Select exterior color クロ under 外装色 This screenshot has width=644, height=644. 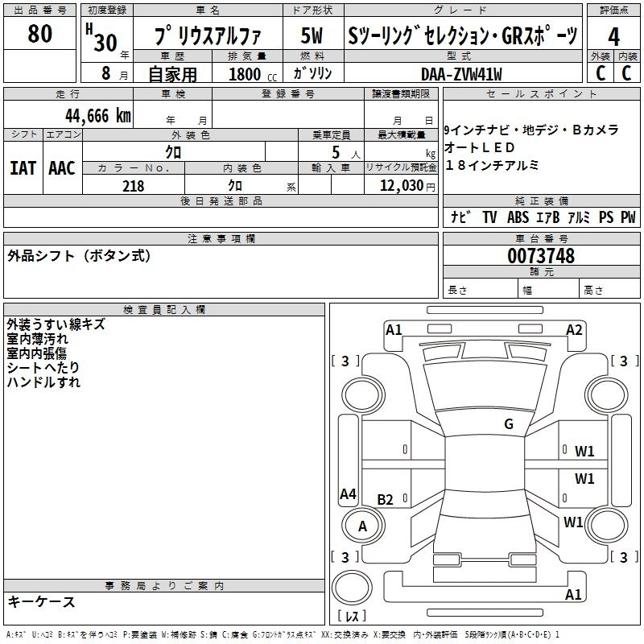coord(173,152)
